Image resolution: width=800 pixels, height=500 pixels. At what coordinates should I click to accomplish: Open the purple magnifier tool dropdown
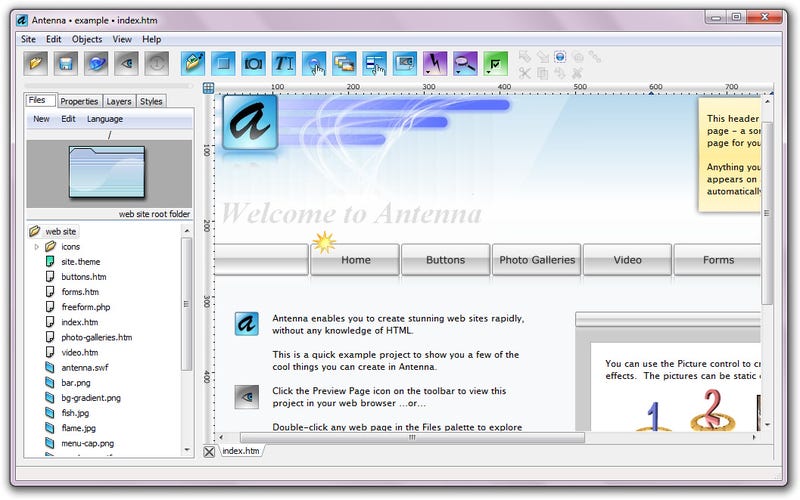(465, 63)
